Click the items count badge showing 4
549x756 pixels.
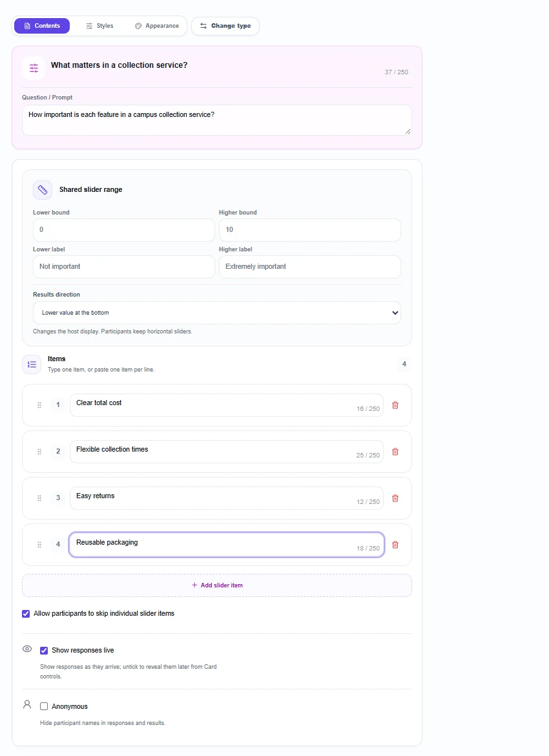click(x=404, y=364)
